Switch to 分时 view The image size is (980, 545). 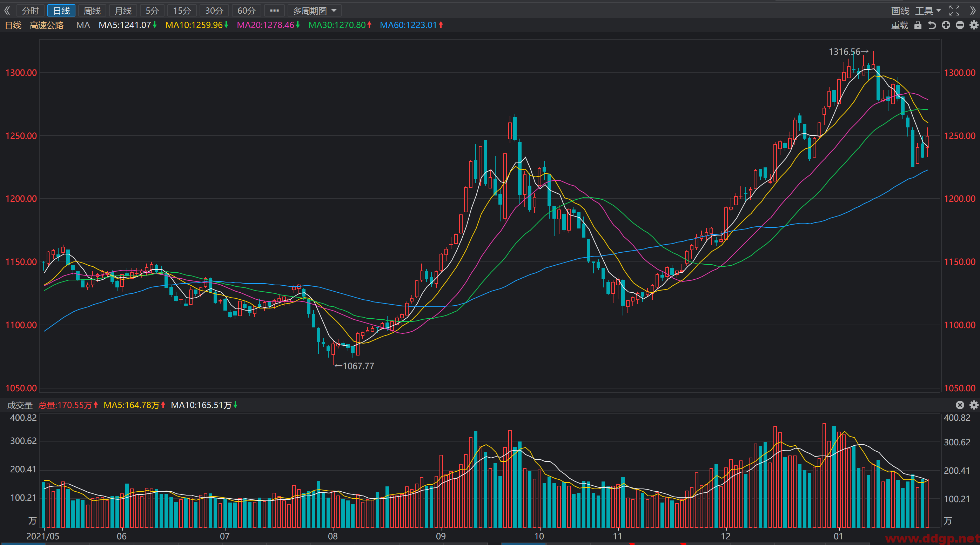31,11
